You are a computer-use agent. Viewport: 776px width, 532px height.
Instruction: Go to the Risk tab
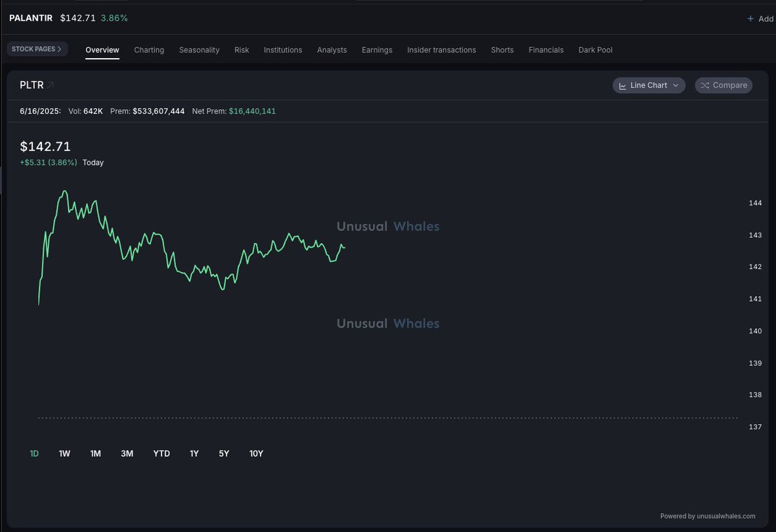[242, 50]
